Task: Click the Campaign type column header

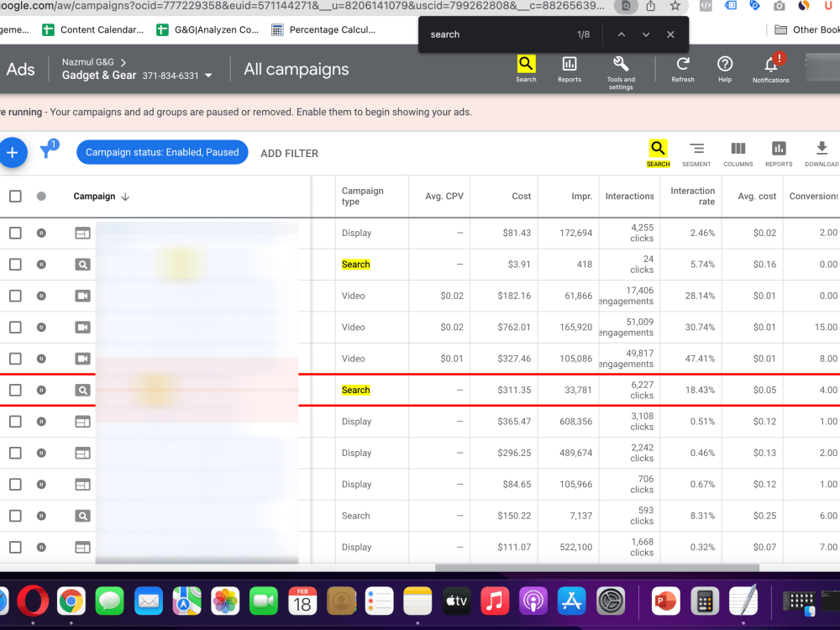Action: 363,196
